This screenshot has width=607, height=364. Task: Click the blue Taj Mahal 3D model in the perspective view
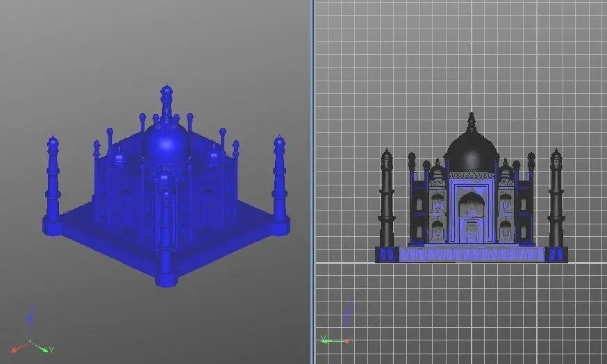click(166, 186)
